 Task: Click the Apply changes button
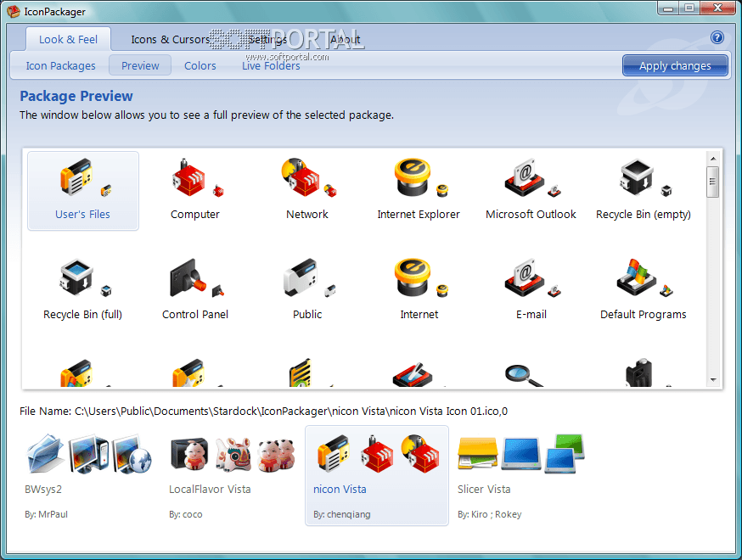pyautogui.click(x=675, y=65)
